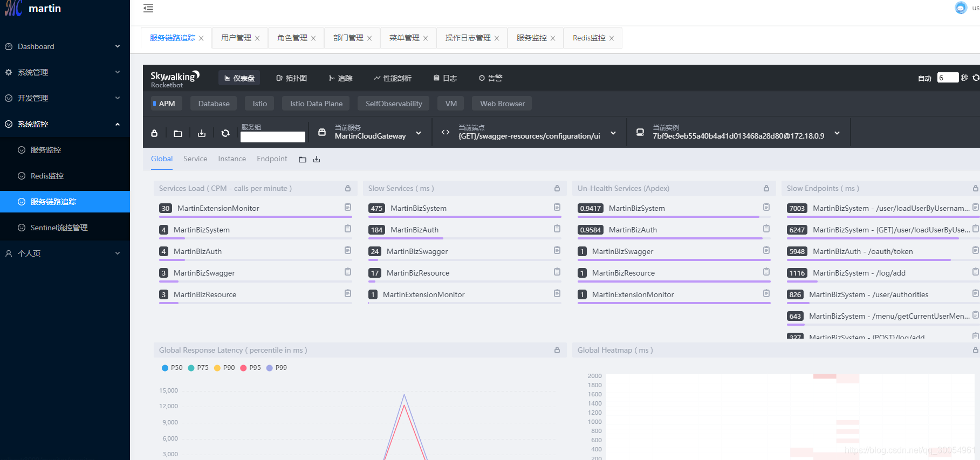Click the lock icon in the Skywalking toolbar

154,133
